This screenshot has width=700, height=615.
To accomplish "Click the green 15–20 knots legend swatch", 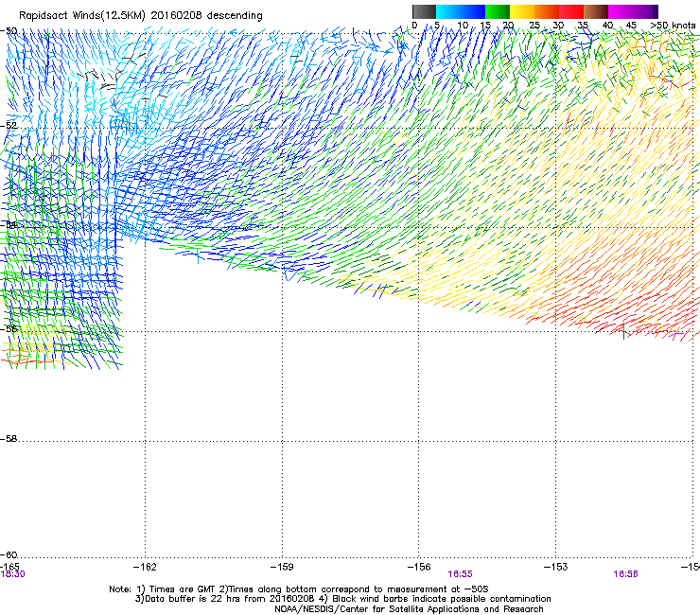I will tap(498, 11).
